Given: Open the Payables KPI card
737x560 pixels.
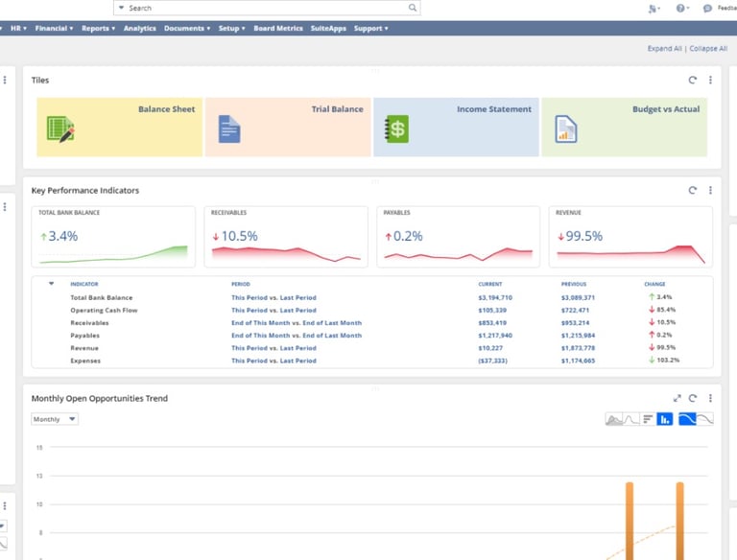Looking at the screenshot, I should (459, 237).
